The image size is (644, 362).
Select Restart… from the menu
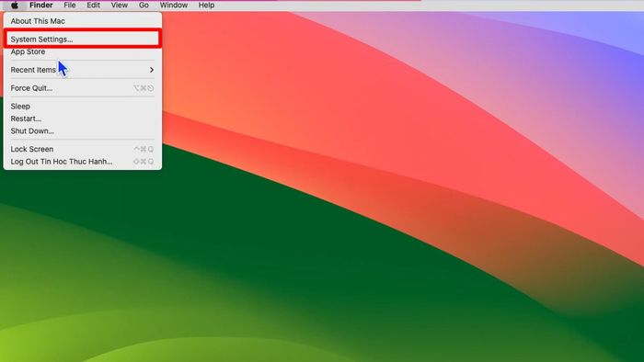82,119
